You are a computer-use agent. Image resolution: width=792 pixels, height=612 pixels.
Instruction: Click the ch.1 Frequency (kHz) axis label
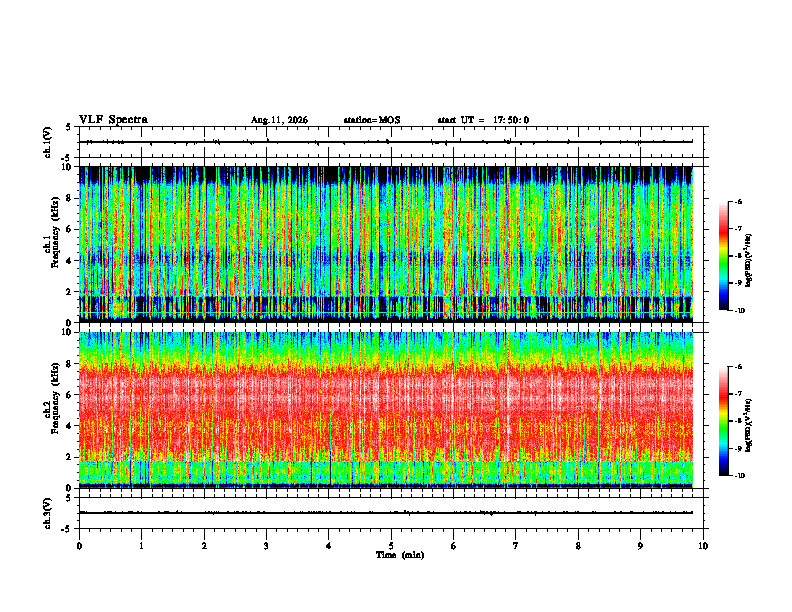54,244
